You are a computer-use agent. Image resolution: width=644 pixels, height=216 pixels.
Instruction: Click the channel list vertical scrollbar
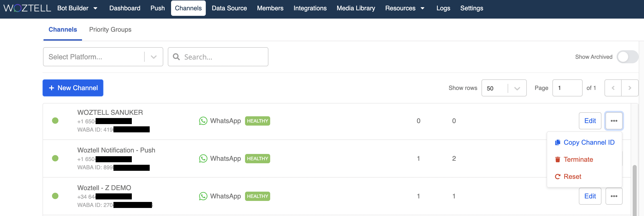click(635, 190)
